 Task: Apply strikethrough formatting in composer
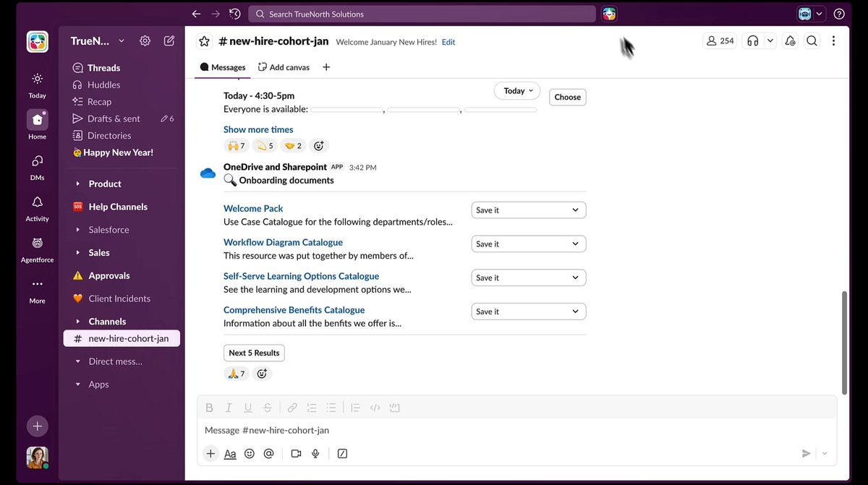point(268,408)
